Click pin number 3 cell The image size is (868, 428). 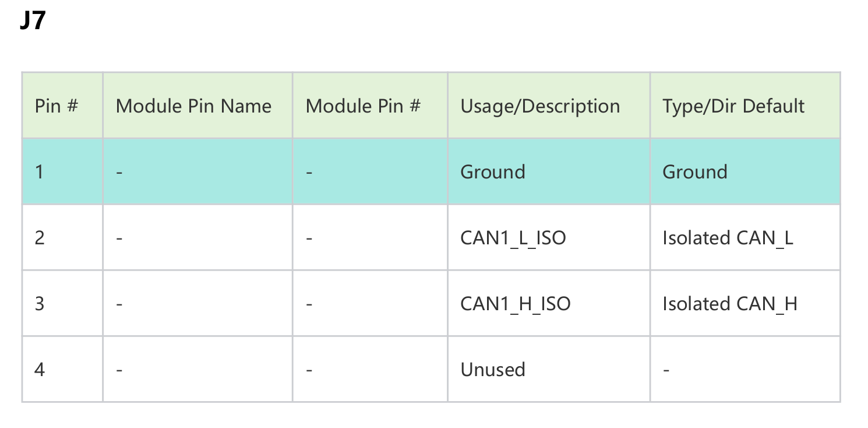coord(40,304)
